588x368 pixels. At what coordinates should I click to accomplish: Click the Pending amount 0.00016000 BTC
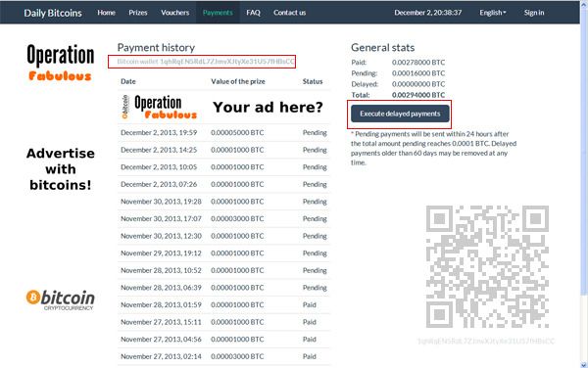click(x=418, y=73)
